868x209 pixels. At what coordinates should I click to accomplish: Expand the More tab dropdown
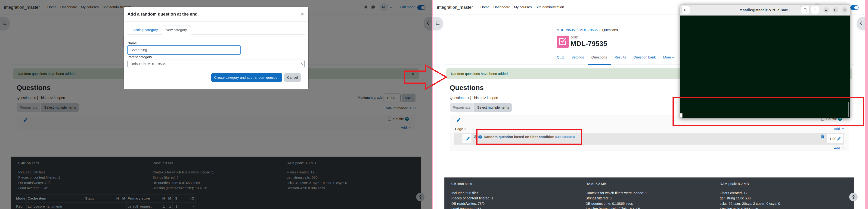669,58
